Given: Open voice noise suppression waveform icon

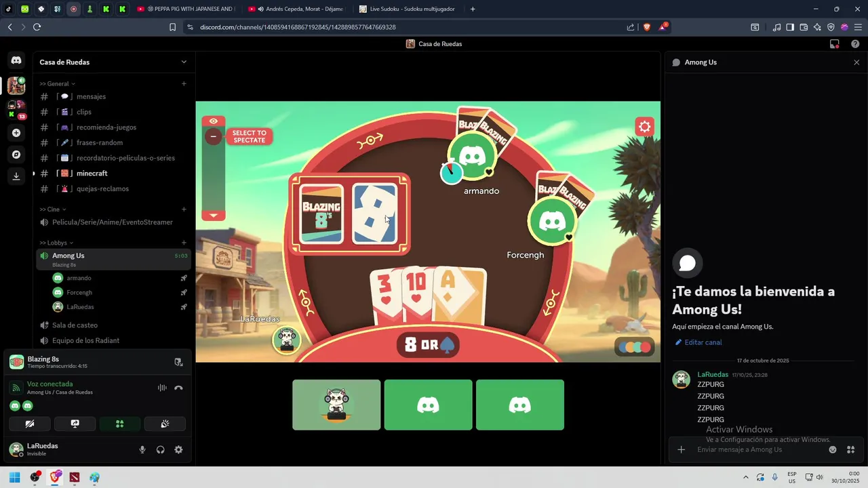Looking at the screenshot, I should [162, 388].
